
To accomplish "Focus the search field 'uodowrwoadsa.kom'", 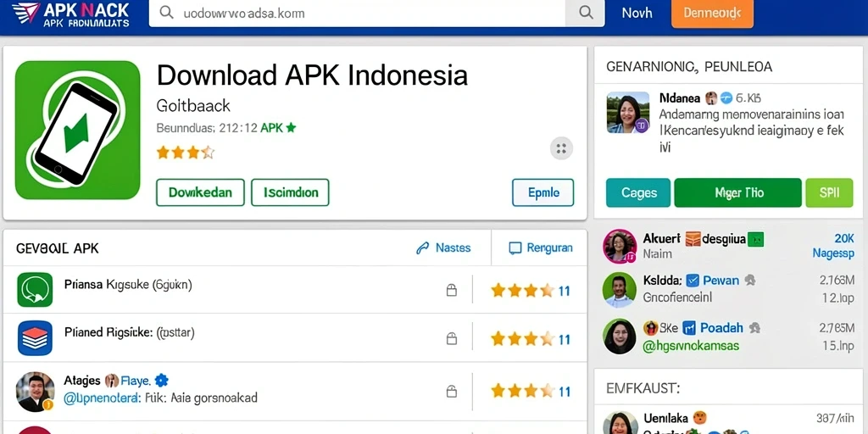I will tap(357, 13).
